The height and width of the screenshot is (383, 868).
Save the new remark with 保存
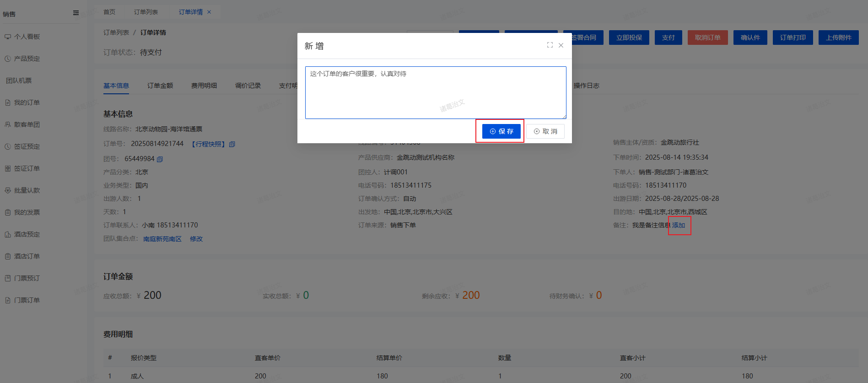[x=501, y=131]
